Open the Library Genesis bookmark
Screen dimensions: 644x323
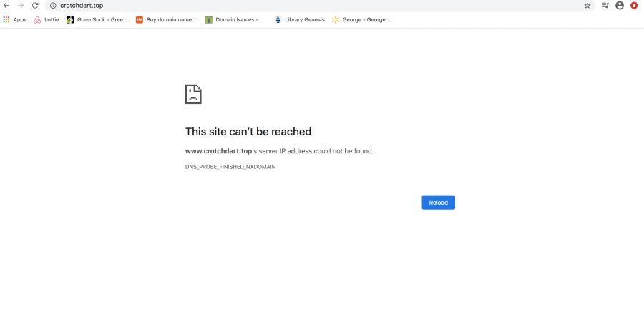pyautogui.click(x=299, y=20)
